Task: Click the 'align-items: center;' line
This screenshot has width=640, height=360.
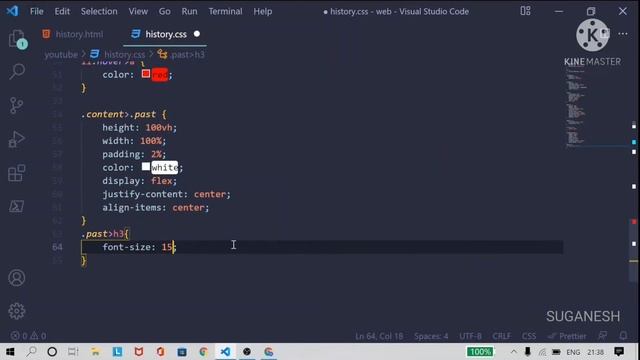Action: pyautogui.click(x=156, y=208)
